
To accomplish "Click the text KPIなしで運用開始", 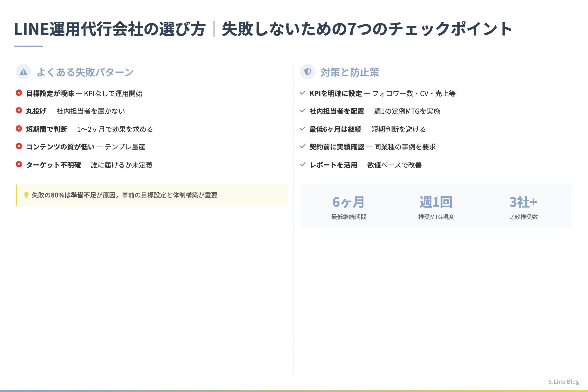I will 113,94.
